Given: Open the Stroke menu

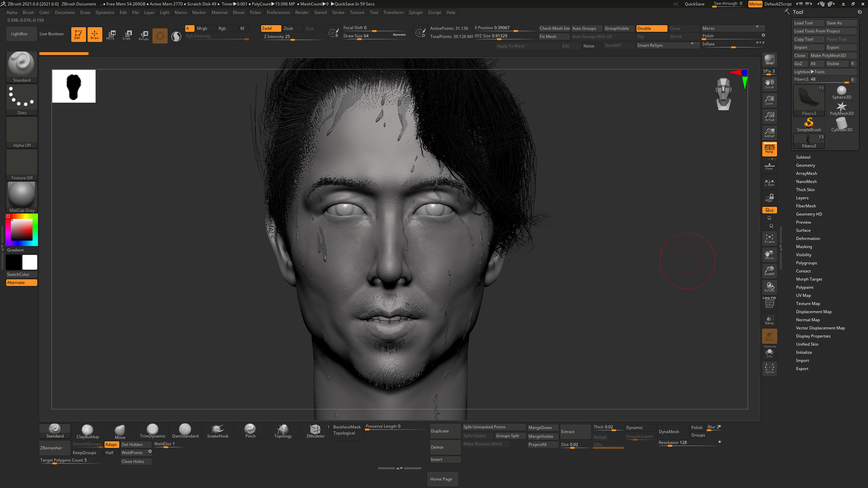Looking at the screenshot, I should point(338,12).
